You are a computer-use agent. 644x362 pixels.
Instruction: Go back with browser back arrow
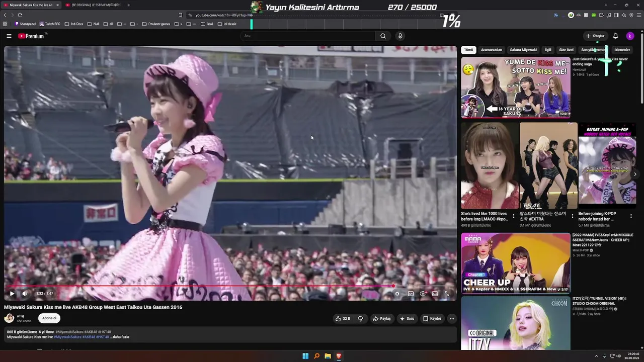click(x=5, y=15)
